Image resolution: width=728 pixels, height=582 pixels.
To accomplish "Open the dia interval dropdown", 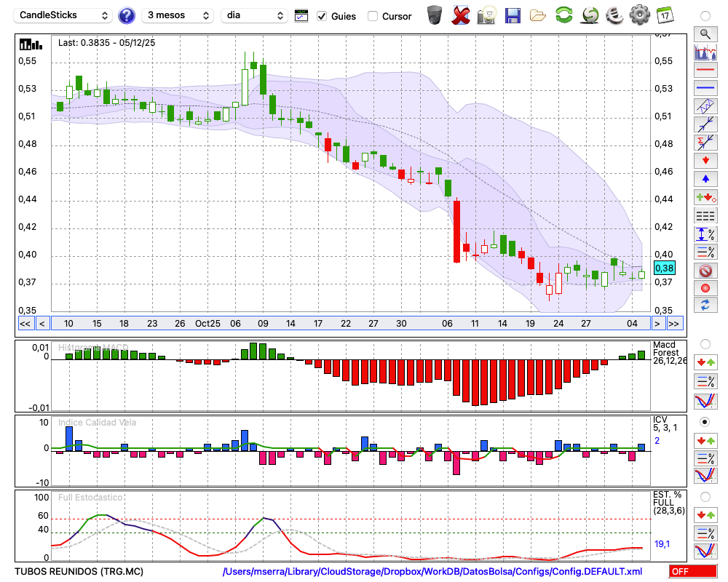I will pyautogui.click(x=254, y=15).
